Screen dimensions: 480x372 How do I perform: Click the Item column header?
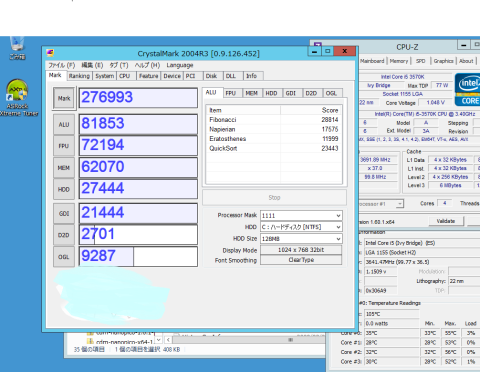click(243, 110)
